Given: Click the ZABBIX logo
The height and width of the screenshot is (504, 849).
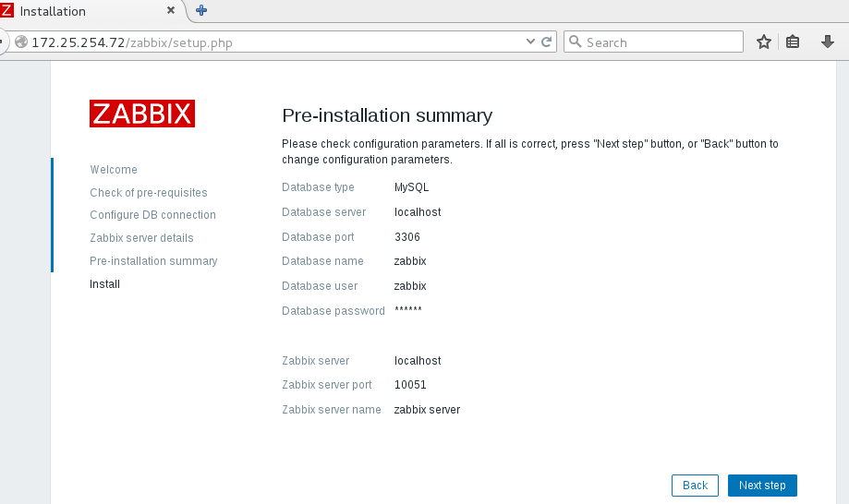Looking at the screenshot, I should pos(142,114).
